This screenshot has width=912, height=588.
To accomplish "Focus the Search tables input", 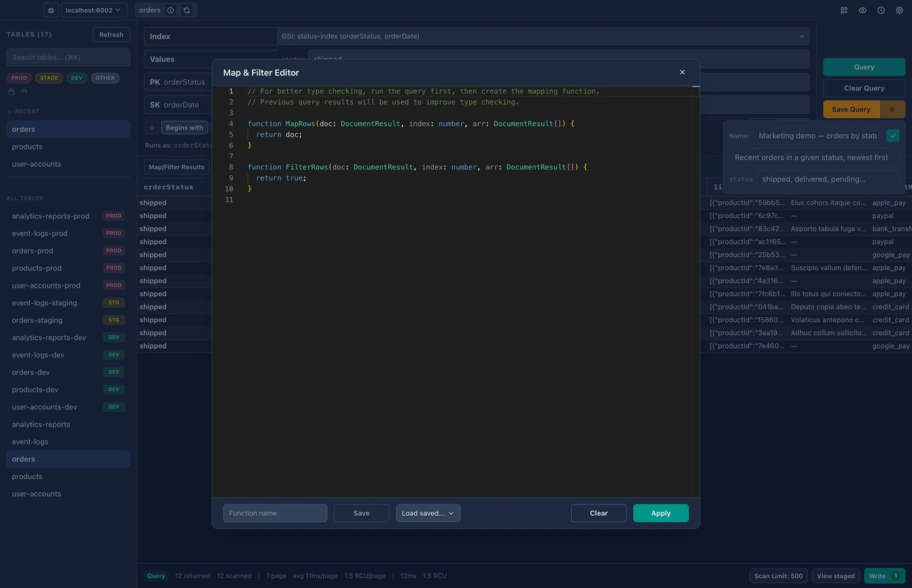I will click(68, 57).
